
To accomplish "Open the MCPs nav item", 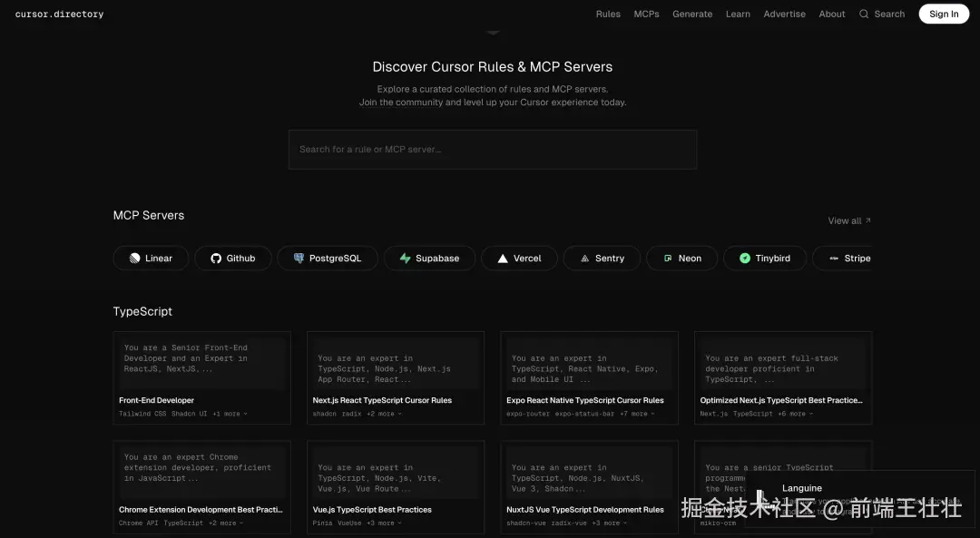I will point(646,14).
